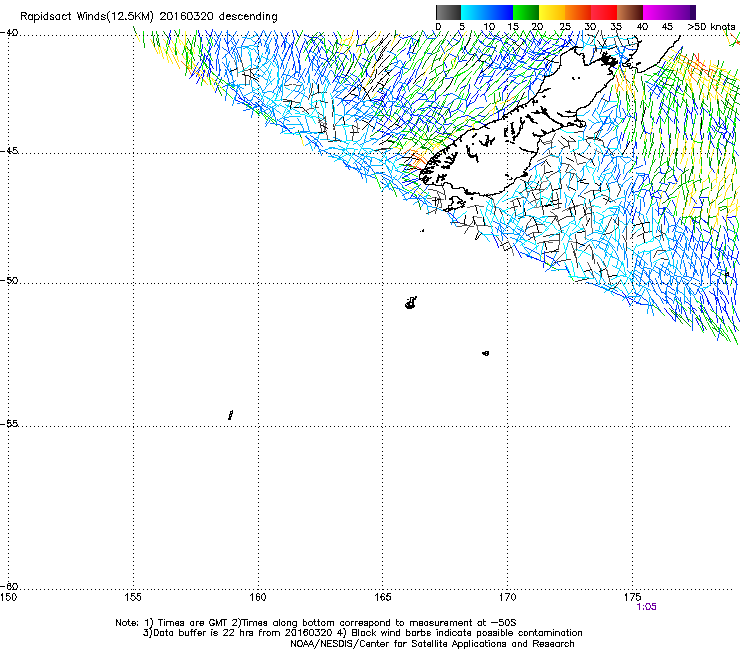This screenshot has height=650, width=740.
Task: Click the longitude label '150'
Action: pyautogui.click(x=8, y=597)
